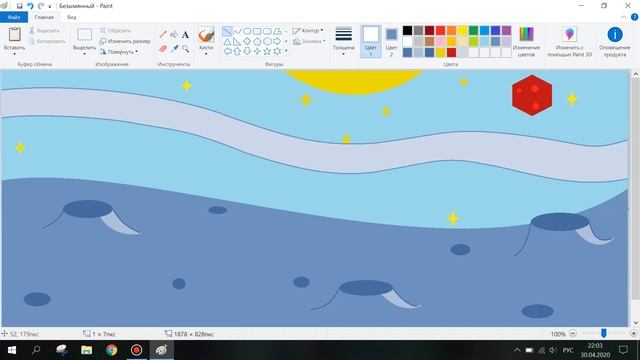Select the Curve shape
The image size is (640, 360).
click(x=237, y=31)
